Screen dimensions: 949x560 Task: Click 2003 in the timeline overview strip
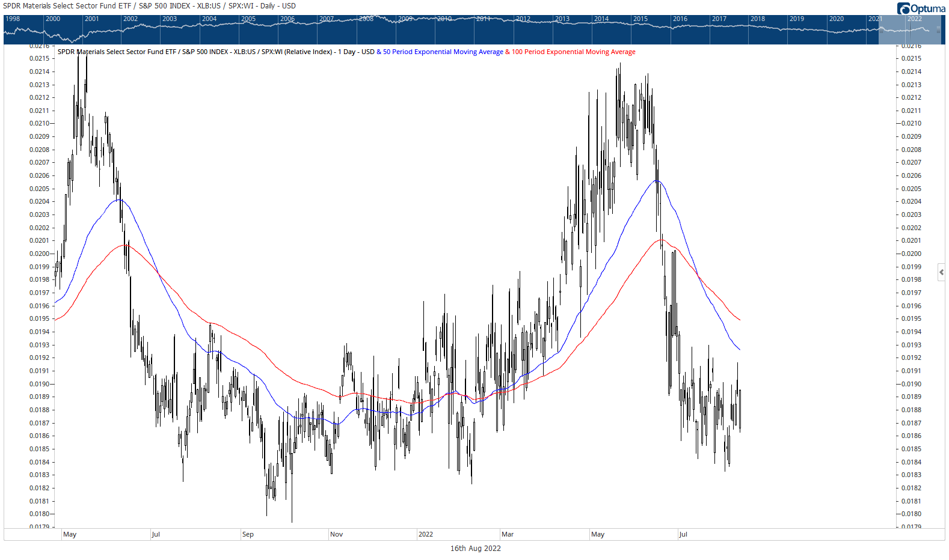coord(170,19)
